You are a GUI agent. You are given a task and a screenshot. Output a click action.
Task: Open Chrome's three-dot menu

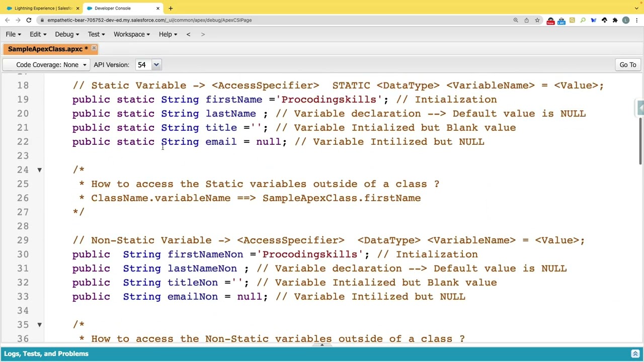click(x=637, y=20)
